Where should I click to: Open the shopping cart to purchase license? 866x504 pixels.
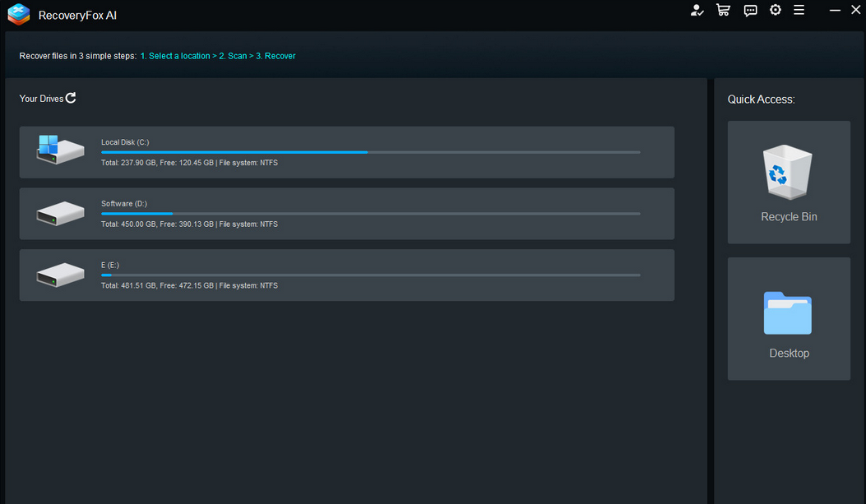[x=723, y=11]
